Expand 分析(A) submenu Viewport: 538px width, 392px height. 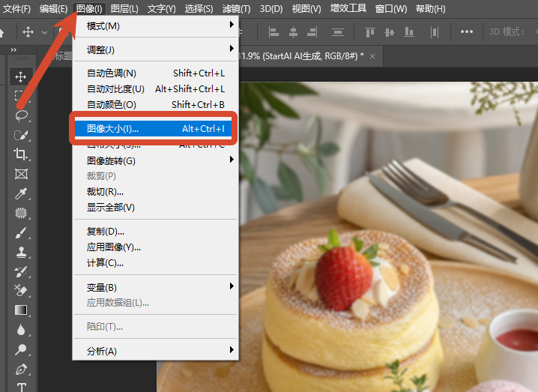[232, 349]
